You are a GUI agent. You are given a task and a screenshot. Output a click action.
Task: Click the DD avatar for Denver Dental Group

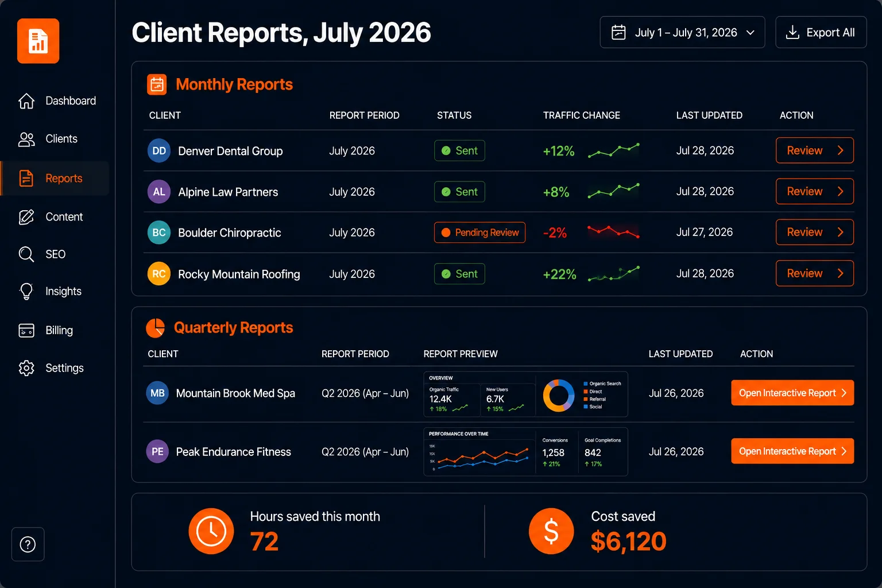point(159,151)
